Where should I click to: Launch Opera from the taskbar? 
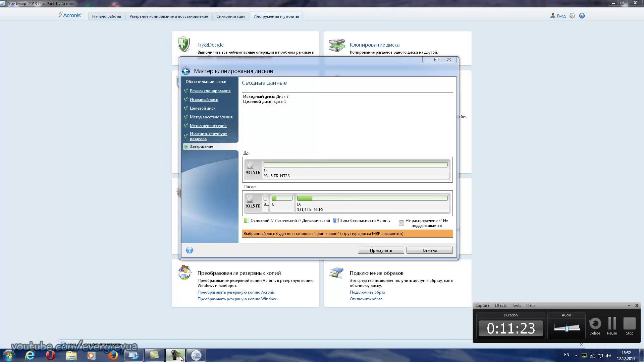50,355
